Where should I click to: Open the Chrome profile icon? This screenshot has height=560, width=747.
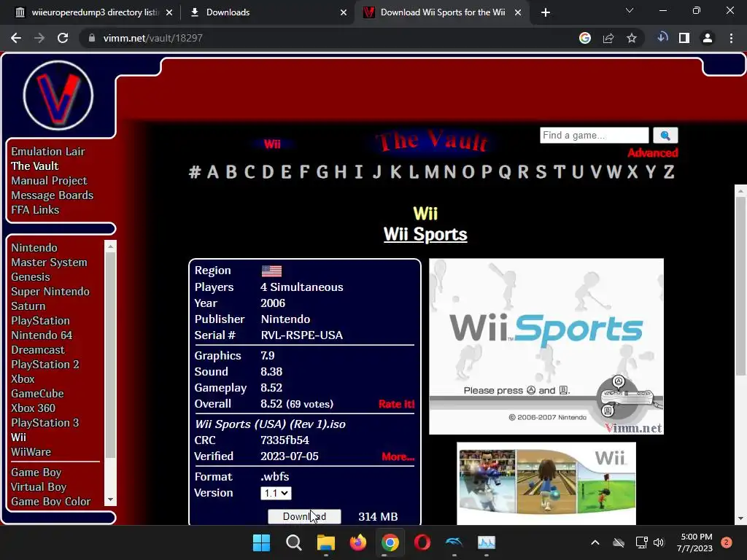click(x=708, y=38)
